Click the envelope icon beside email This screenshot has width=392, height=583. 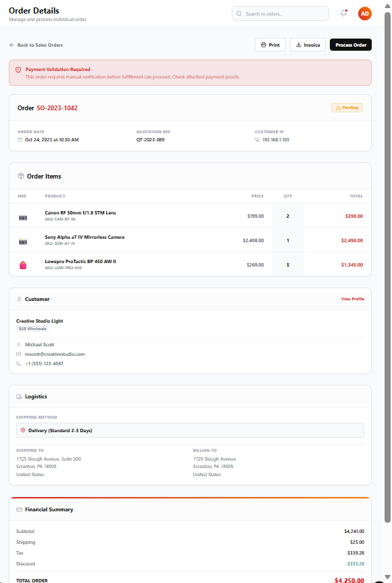(18, 354)
